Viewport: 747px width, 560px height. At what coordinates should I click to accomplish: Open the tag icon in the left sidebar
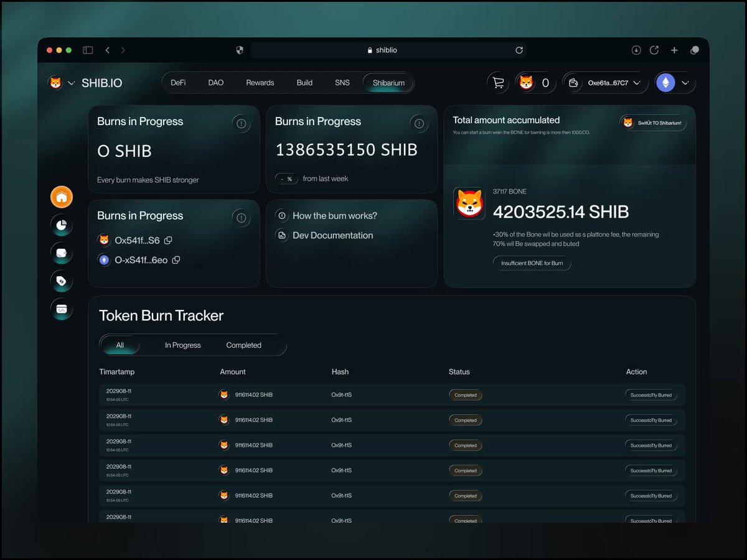(62, 281)
